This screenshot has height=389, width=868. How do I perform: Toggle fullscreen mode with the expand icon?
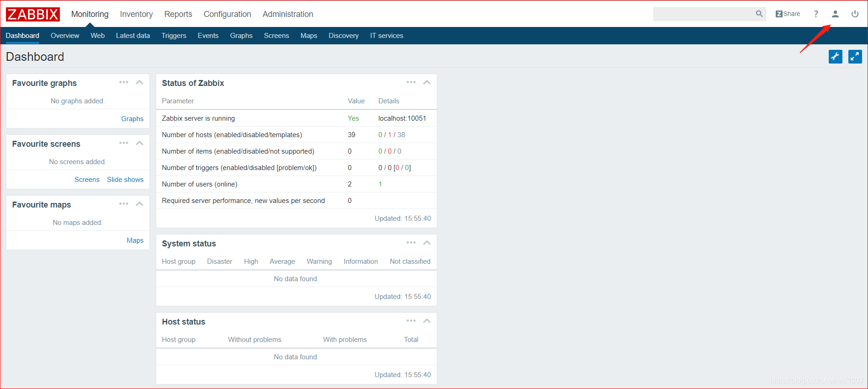pyautogui.click(x=855, y=57)
